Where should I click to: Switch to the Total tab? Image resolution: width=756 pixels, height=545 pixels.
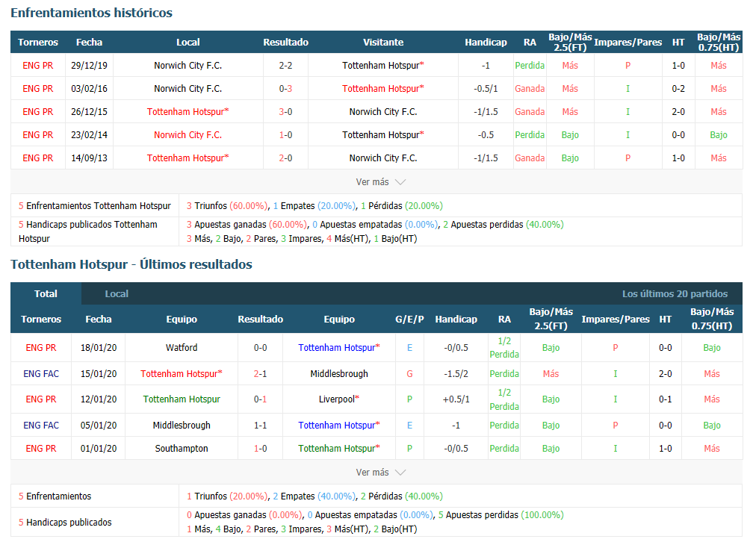[x=46, y=293]
